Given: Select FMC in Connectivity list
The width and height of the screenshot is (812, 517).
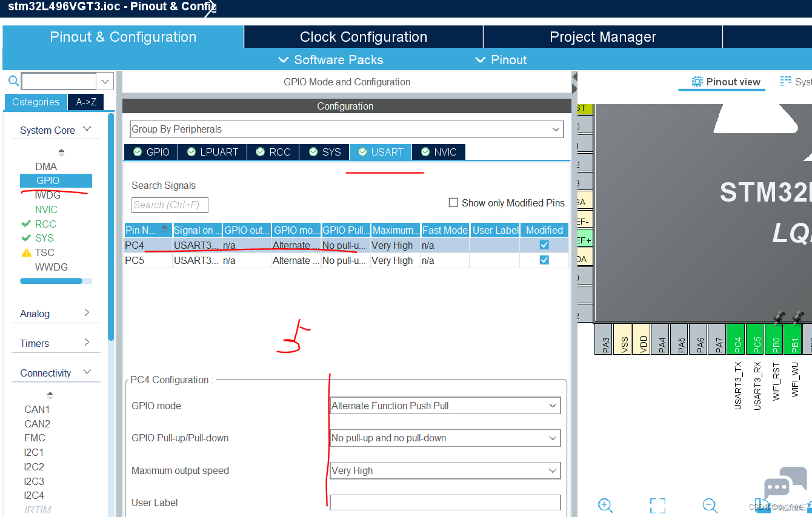Looking at the screenshot, I should (x=35, y=438).
